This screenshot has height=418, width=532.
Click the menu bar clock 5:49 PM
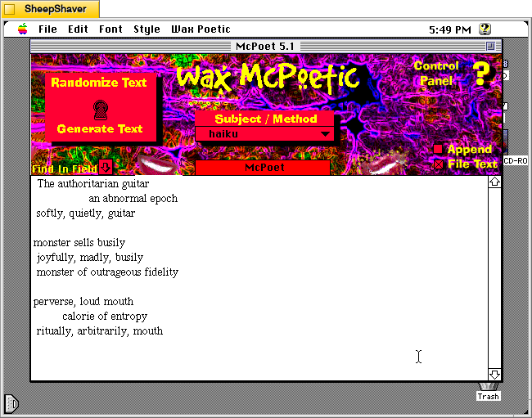pyautogui.click(x=450, y=29)
